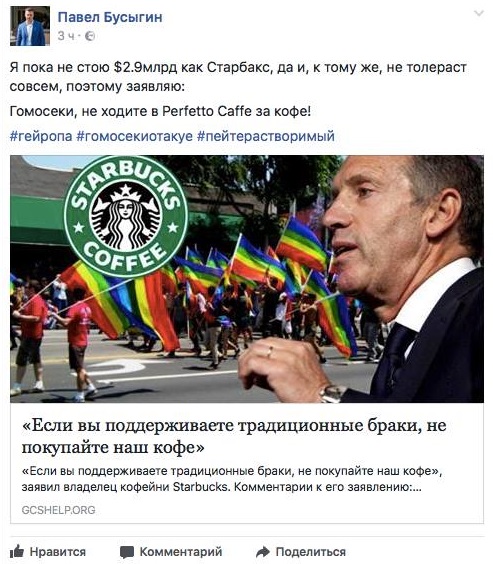Click the post text mentioning Perfetto Caffe
This screenshot has height=564, width=493.
(160, 112)
